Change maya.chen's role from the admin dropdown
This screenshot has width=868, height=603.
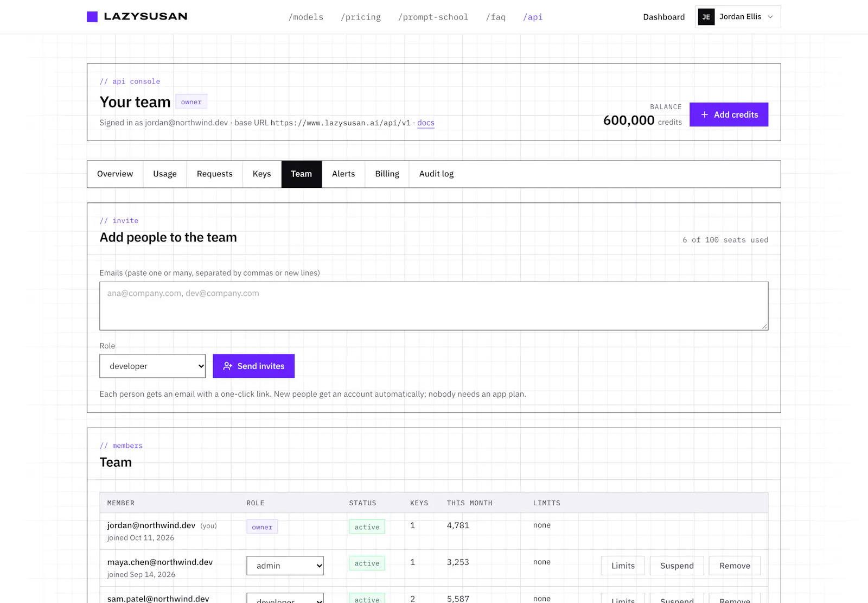point(285,566)
